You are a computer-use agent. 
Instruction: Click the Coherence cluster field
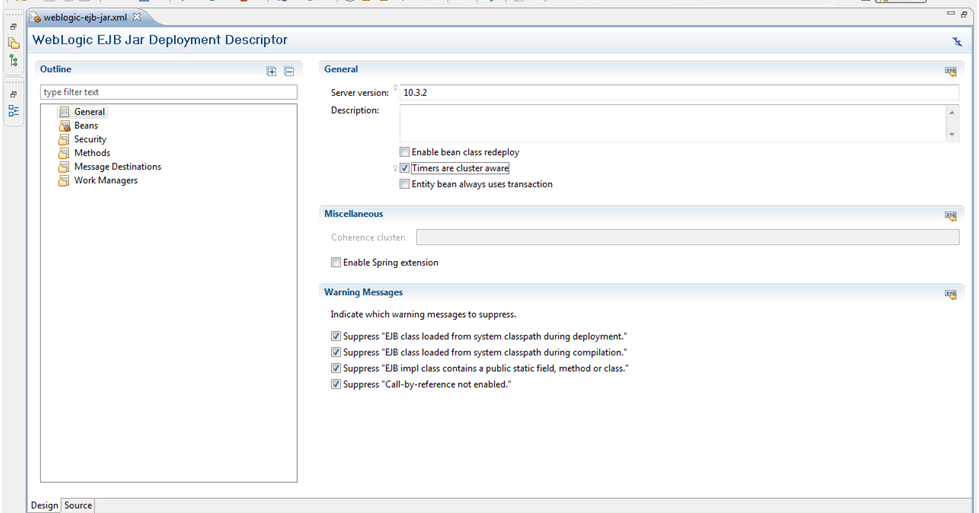pyautogui.click(x=687, y=237)
